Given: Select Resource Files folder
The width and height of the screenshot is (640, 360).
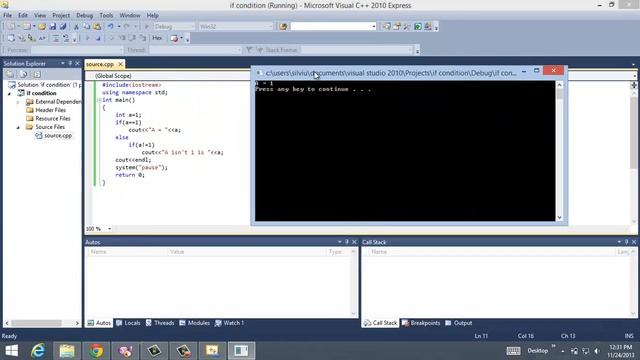Looking at the screenshot, I should point(53,119).
